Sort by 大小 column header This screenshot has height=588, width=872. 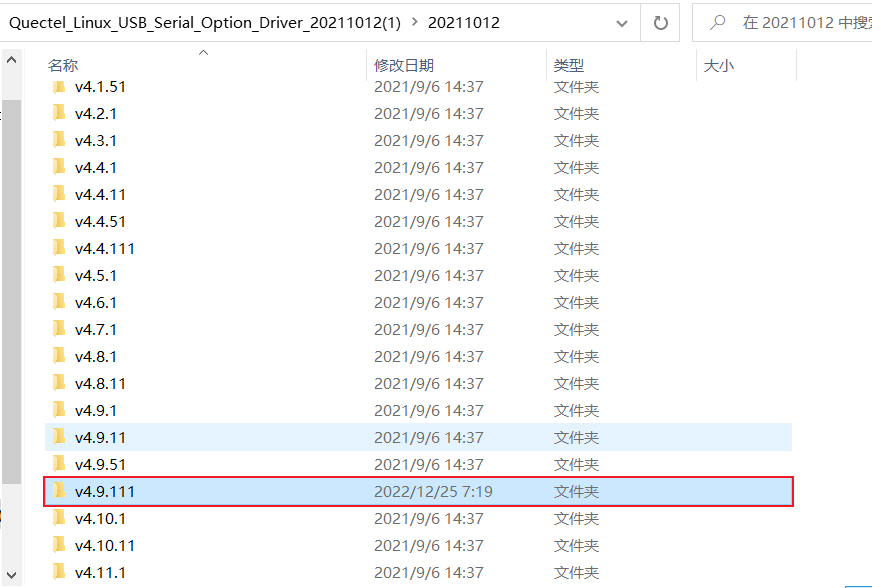[x=719, y=66]
